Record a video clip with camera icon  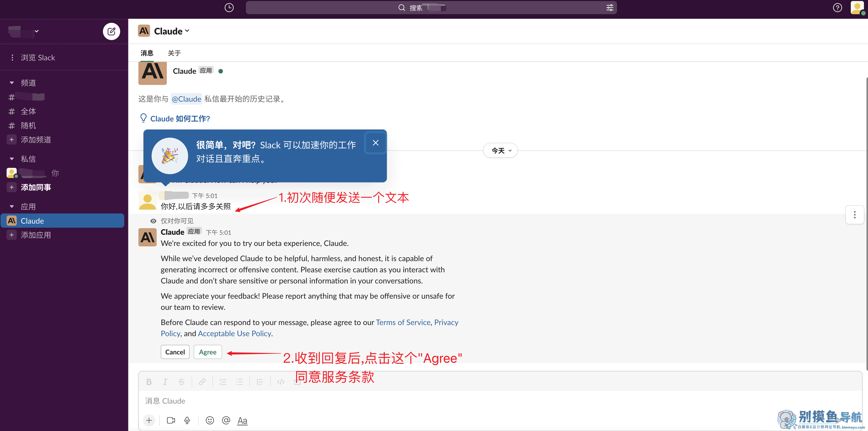(x=171, y=420)
